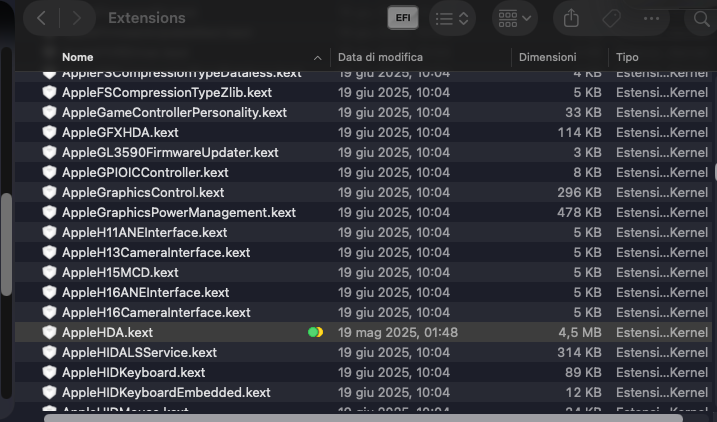Click the 314 KB size value

tap(579, 353)
